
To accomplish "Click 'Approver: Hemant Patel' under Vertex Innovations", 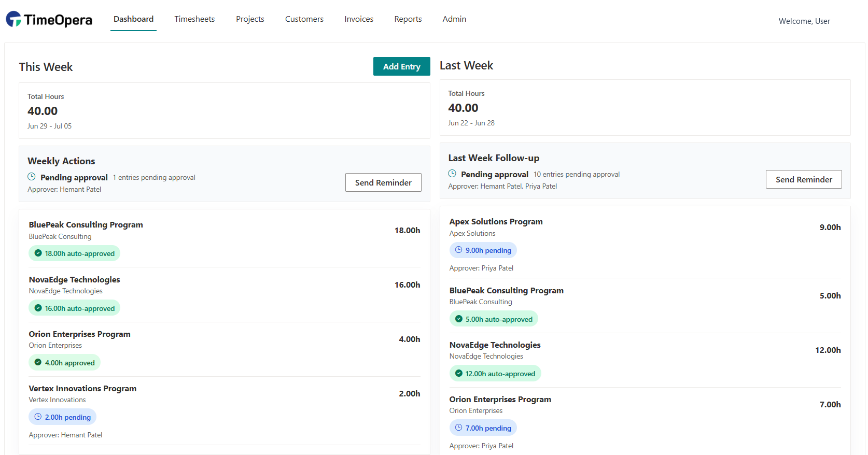I will 65,435.
